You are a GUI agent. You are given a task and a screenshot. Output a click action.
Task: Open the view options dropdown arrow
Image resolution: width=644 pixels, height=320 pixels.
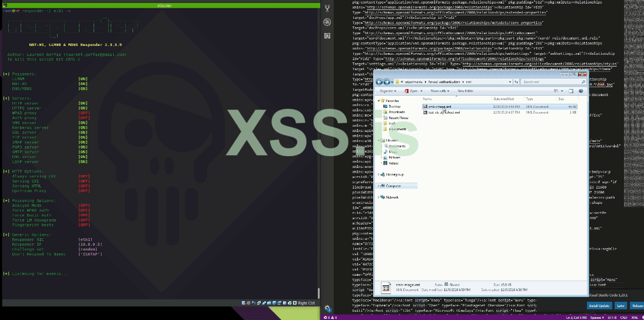pos(562,91)
